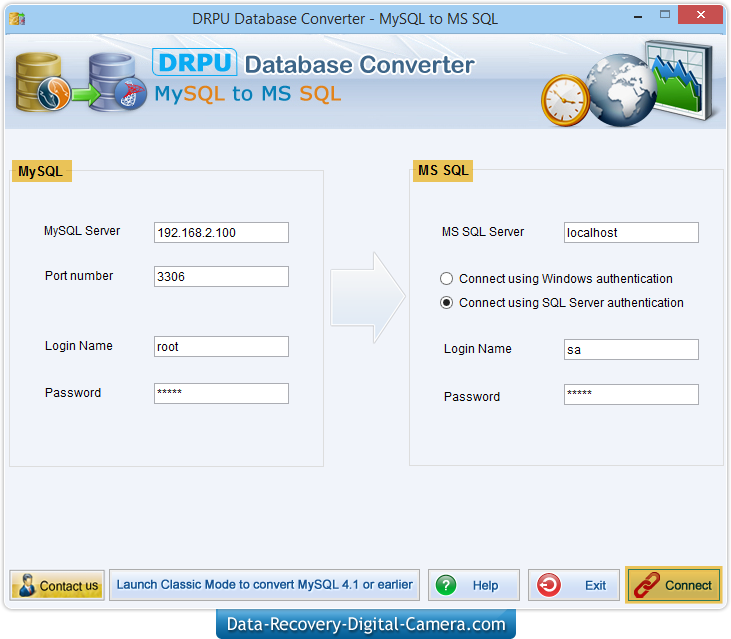Click the Exit button
The width and height of the screenshot is (731, 639).
[573, 585]
